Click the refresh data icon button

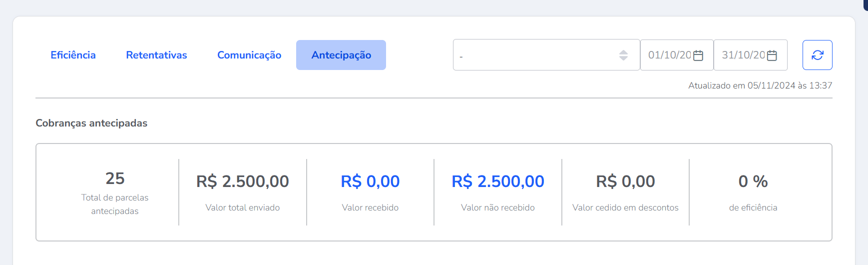click(817, 55)
